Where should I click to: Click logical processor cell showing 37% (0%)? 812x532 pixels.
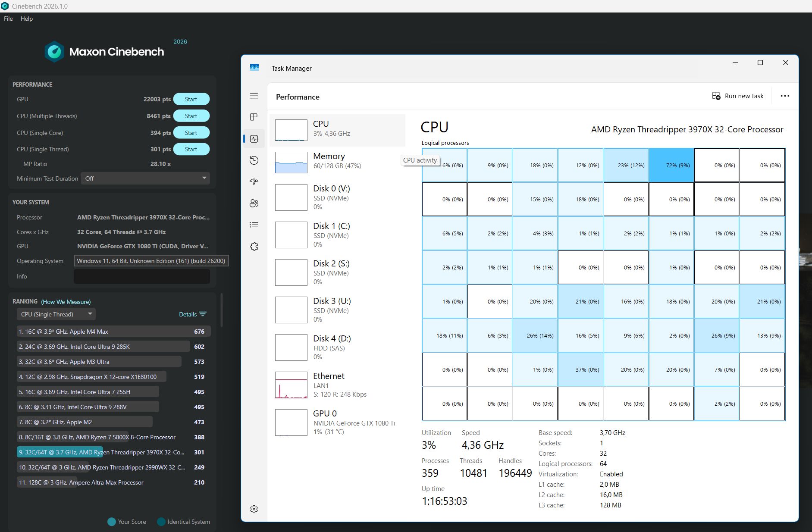[x=580, y=369]
